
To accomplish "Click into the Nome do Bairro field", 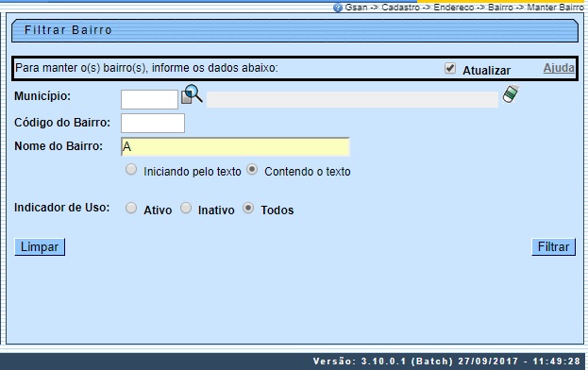I will click(236, 146).
